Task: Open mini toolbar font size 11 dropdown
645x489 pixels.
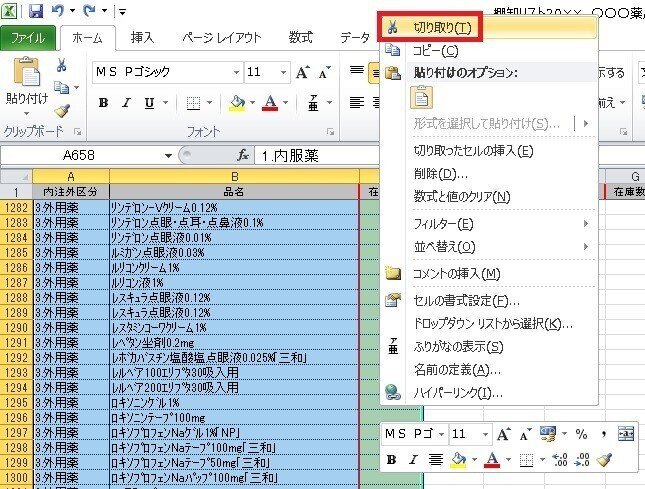Action: 485,434
